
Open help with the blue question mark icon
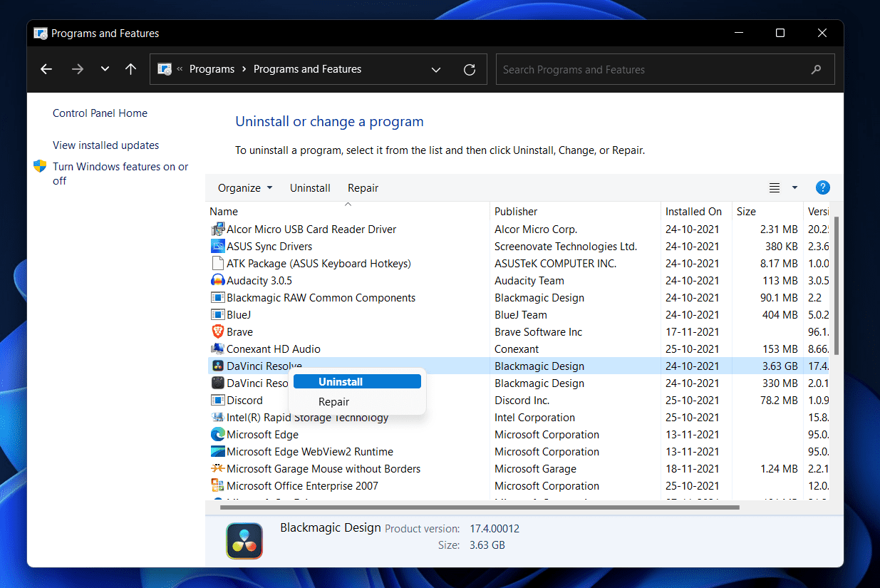pyautogui.click(x=822, y=188)
